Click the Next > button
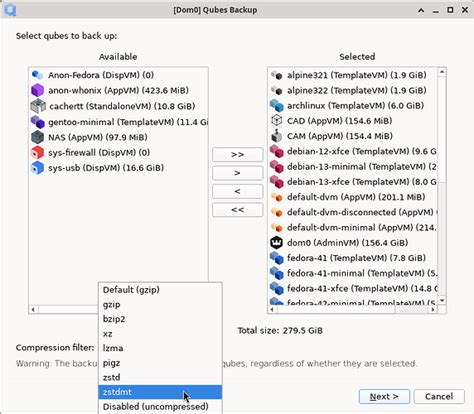The height and width of the screenshot is (414, 474). [384, 396]
